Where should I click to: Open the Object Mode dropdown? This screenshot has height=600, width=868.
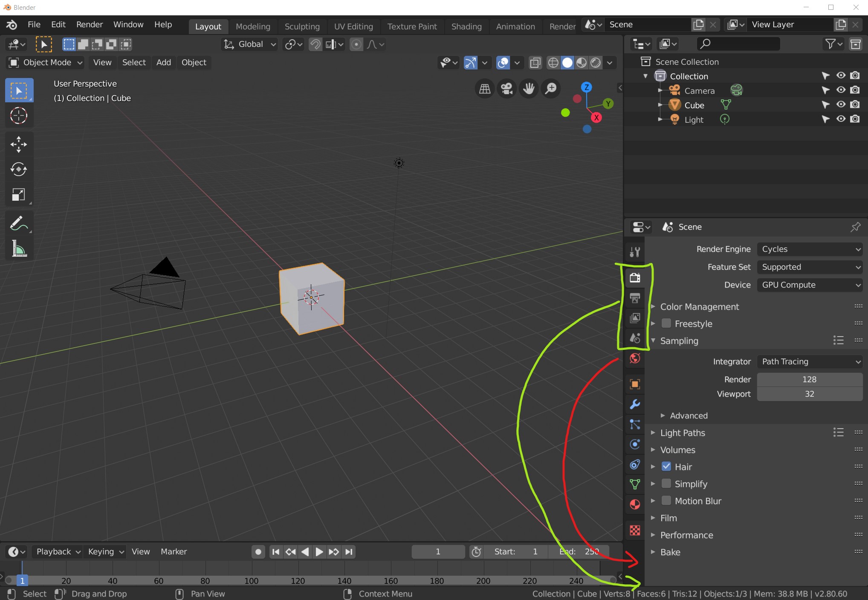click(45, 63)
